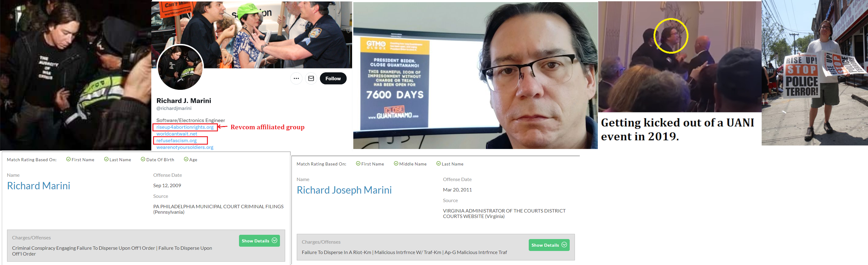The image size is (868, 265).
Task: Click the Last Name checkmark in right record
Action: click(x=438, y=164)
